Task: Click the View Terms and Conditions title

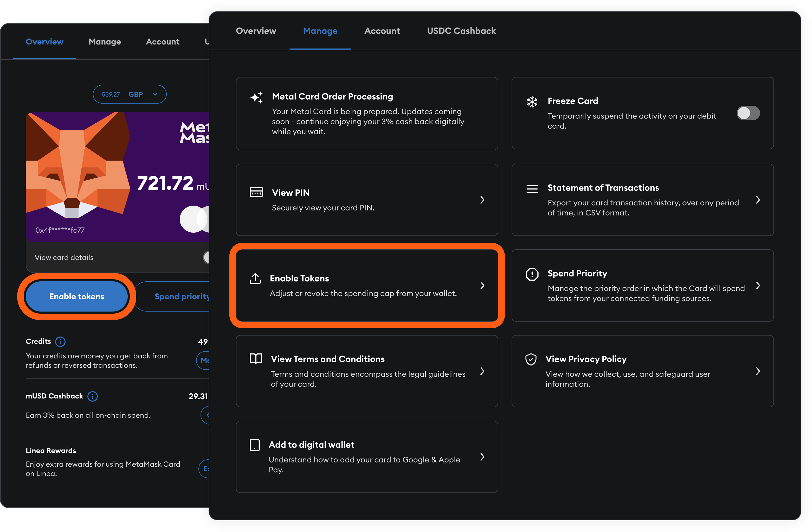Action: point(327,359)
